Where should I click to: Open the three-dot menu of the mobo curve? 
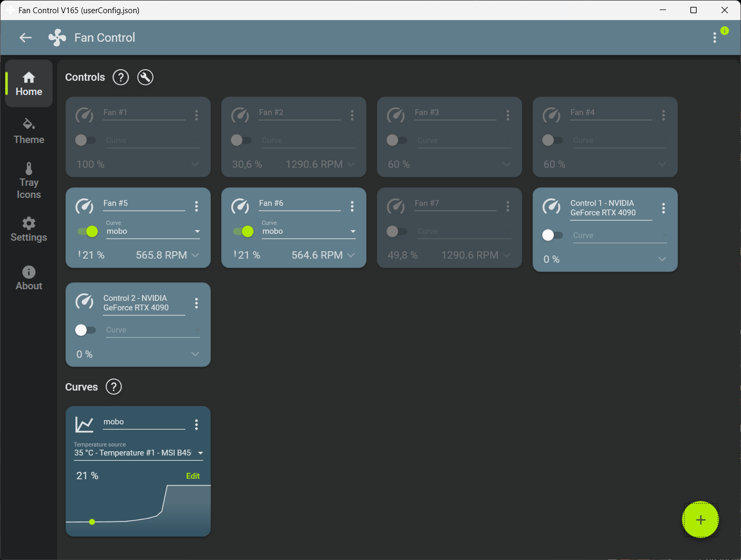coord(196,424)
